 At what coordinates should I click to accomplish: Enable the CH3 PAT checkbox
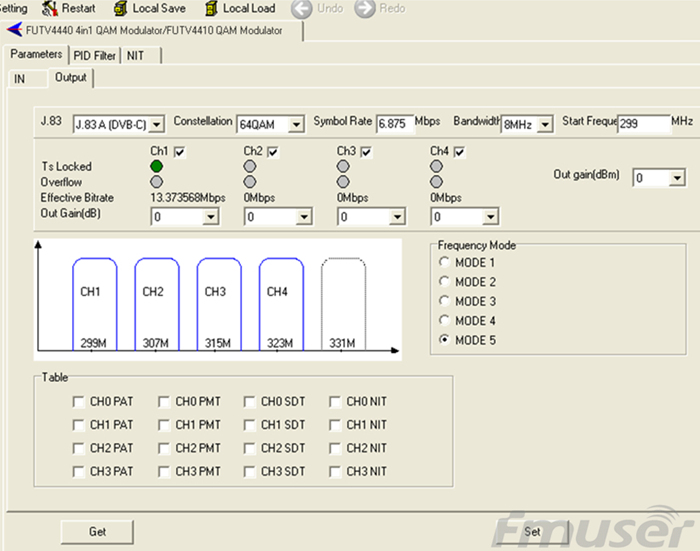coord(78,472)
